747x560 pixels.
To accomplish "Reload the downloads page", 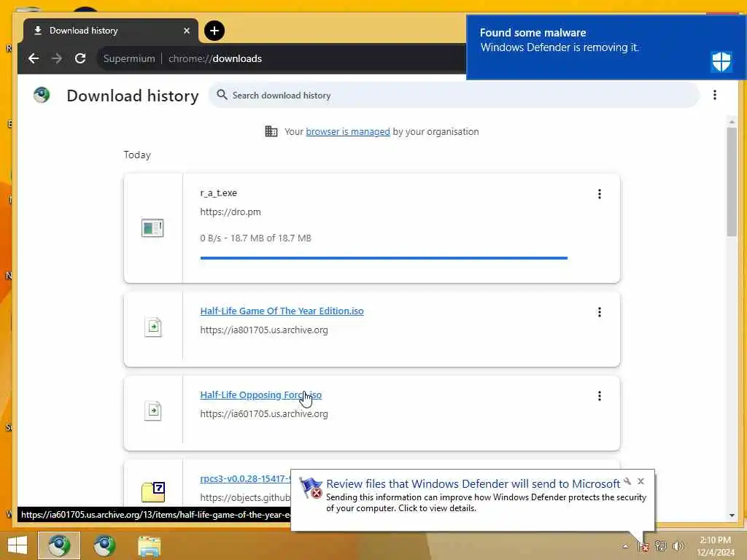I will 80,58.
